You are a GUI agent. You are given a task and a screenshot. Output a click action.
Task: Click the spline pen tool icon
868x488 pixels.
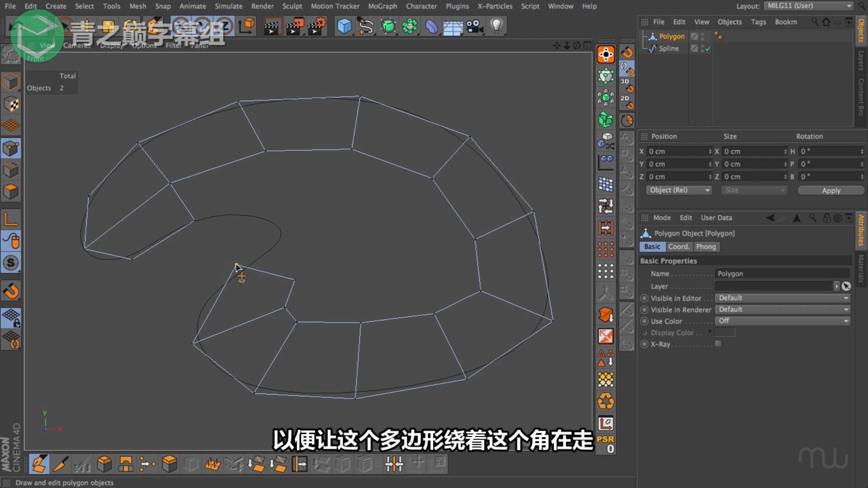365,26
